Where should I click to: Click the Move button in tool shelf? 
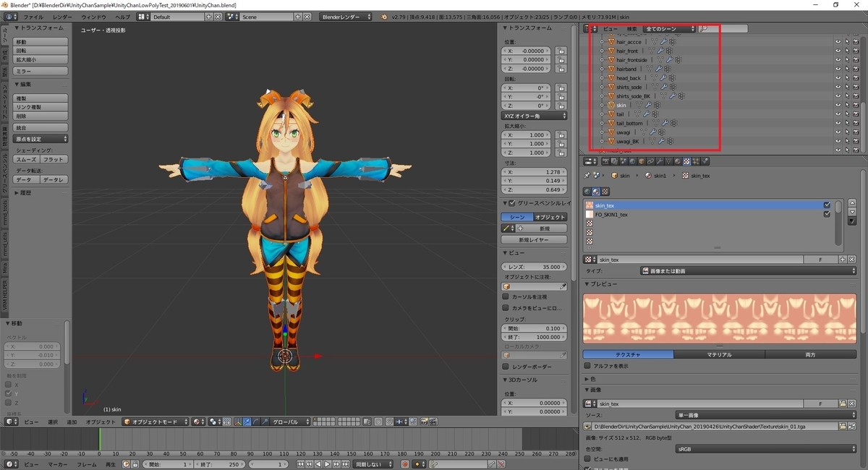(x=41, y=42)
